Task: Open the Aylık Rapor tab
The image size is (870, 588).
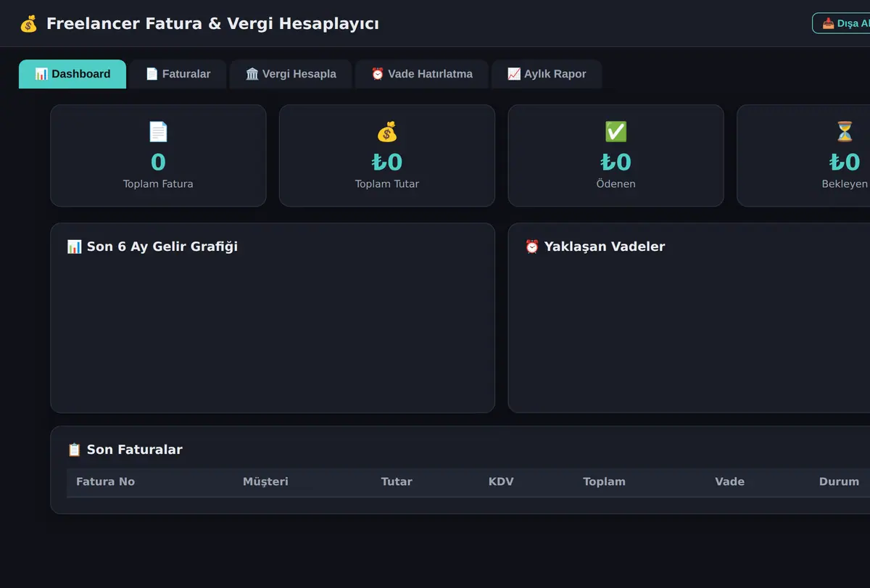Action: tap(547, 74)
